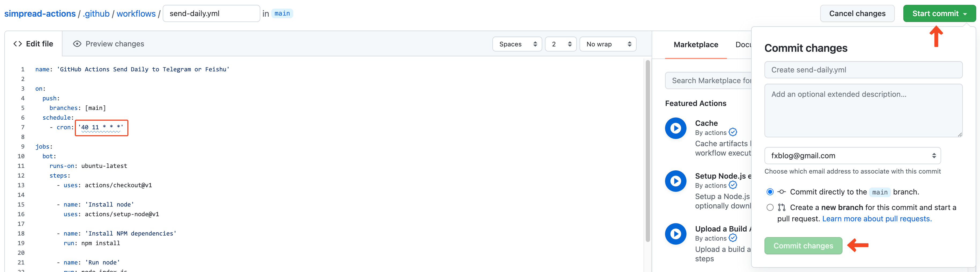Click the main branch label in breadcrumb
980x272 pixels.
(x=282, y=13)
